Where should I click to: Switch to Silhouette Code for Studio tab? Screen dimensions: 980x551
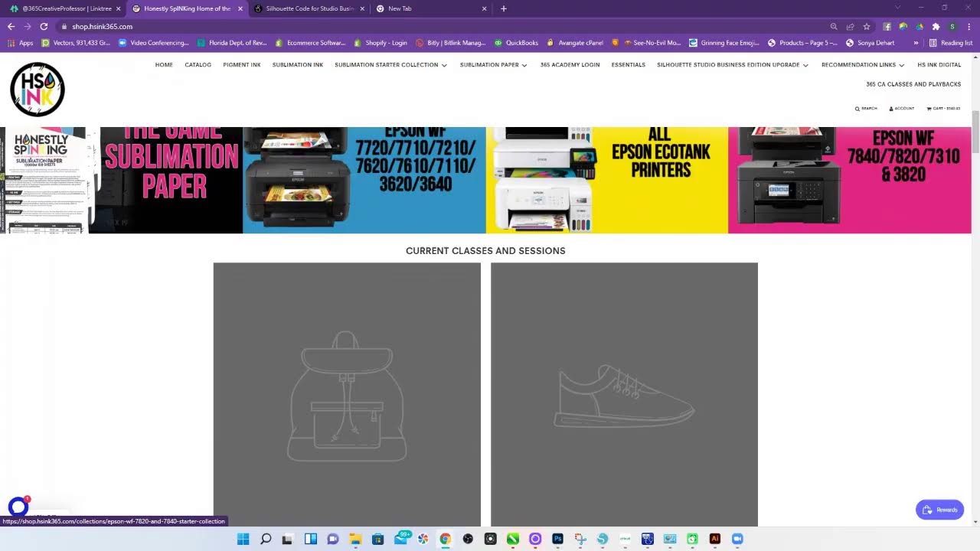tap(310, 8)
